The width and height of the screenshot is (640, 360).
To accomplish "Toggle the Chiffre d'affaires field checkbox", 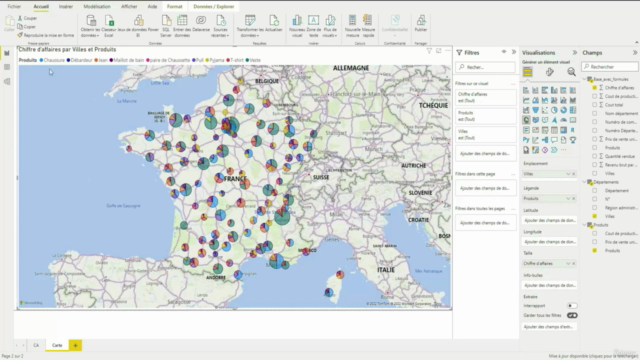I will tap(594, 88).
